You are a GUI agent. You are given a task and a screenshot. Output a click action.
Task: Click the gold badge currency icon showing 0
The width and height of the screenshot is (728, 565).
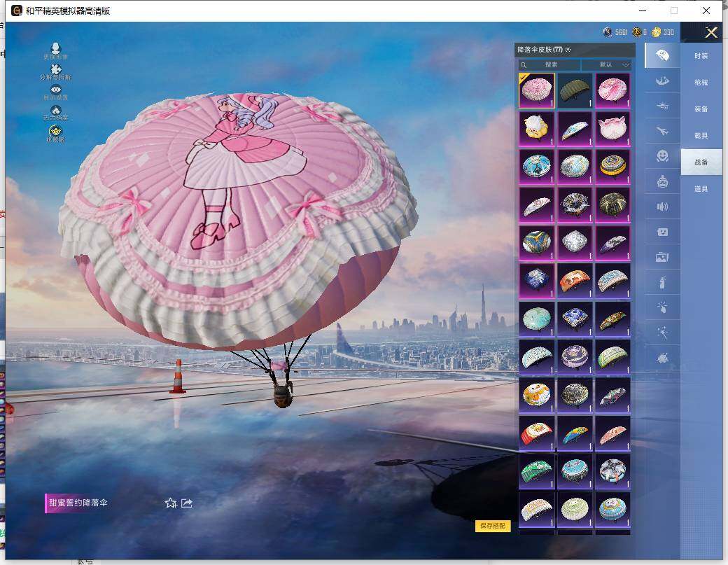click(637, 32)
